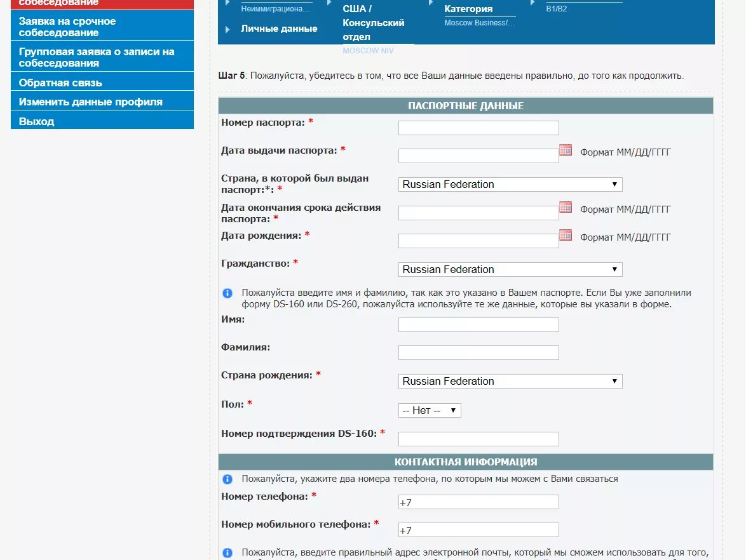746x560 pixels.
Task: Click info icon about email address
Action: click(227, 553)
